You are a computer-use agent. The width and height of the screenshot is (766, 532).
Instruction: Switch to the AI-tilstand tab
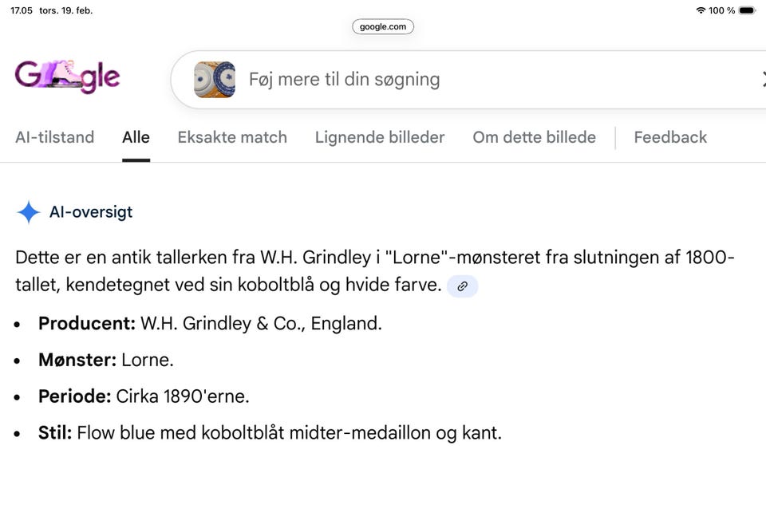(54, 137)
